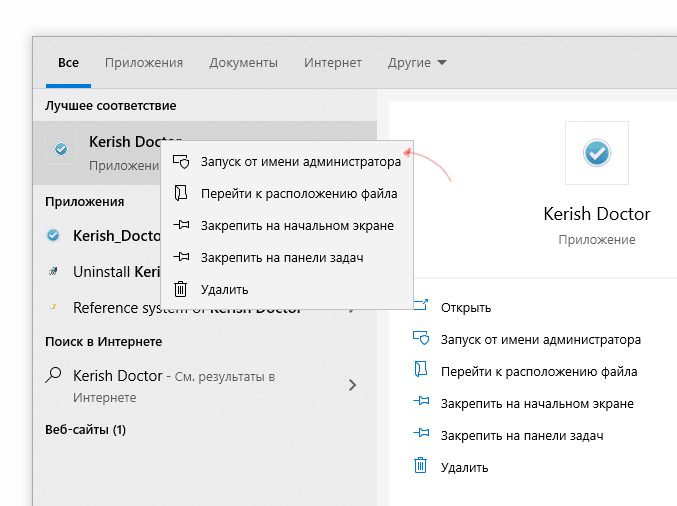This screenshot has height=506, width=677.
Task: Click large Kerish Doctor icon in preview
Action: (597, 153)
